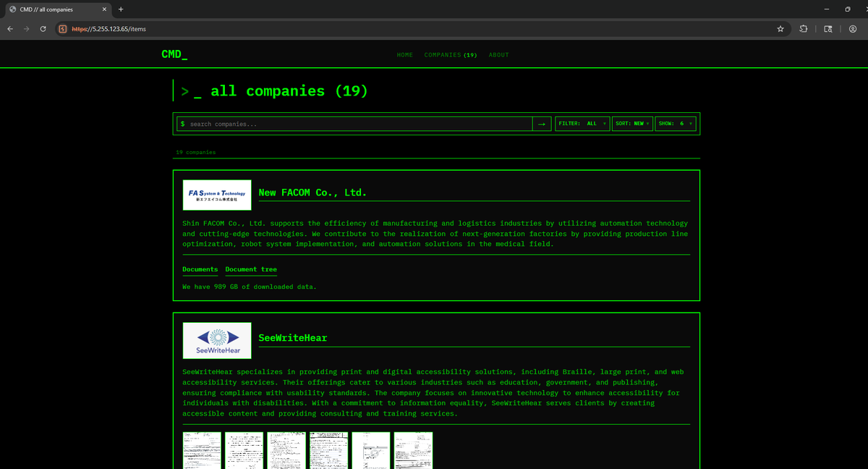Click the browser forward arrow
The image size is (868, 469).
pyautogui.click(x=27, y=29)
